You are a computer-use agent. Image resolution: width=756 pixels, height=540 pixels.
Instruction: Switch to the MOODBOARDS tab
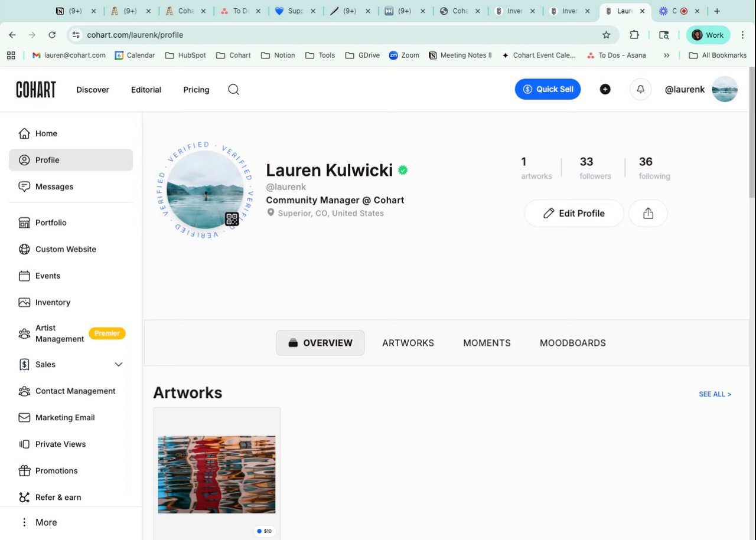coord(573,343)
